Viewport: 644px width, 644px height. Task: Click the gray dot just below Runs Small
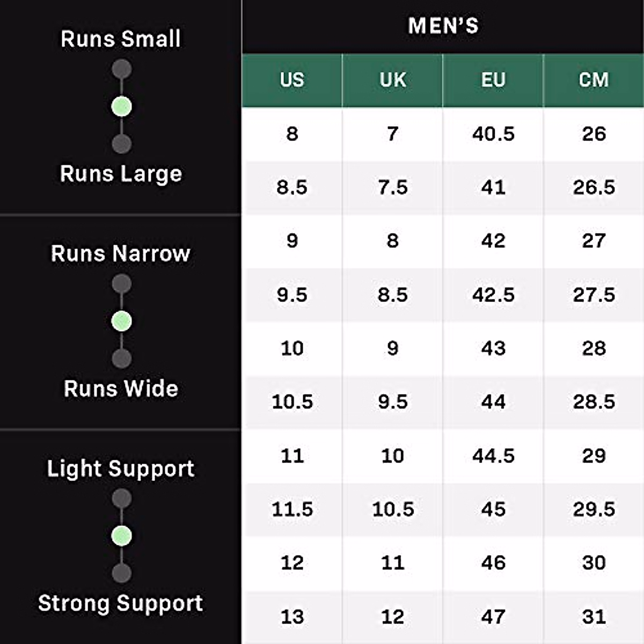click(122, 69)
